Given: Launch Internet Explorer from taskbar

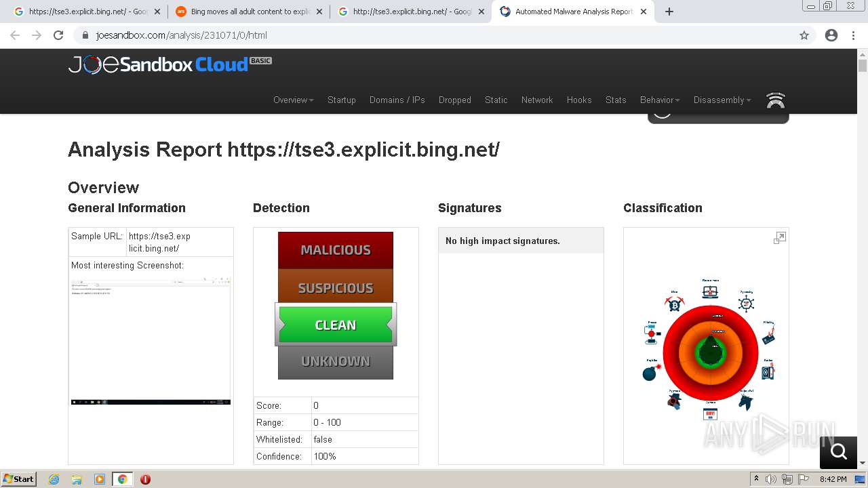Looking at the screenshot, I should point(54,479).
